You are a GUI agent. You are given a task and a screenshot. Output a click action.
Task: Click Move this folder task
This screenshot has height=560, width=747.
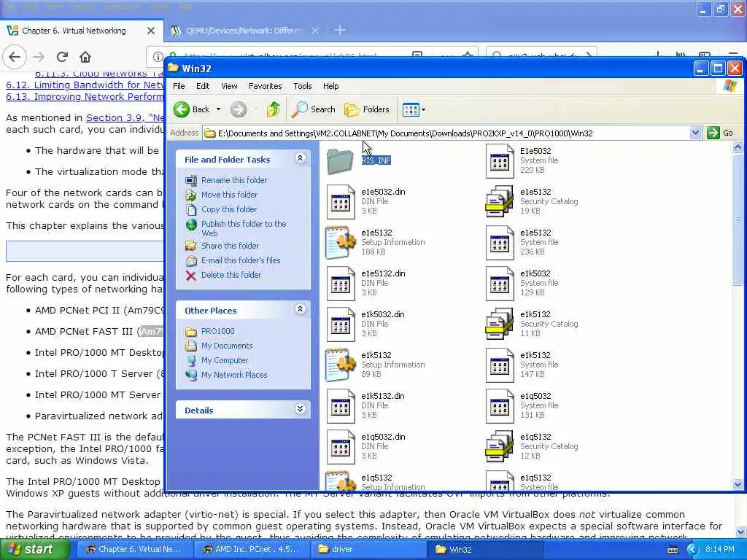[229, 195]
